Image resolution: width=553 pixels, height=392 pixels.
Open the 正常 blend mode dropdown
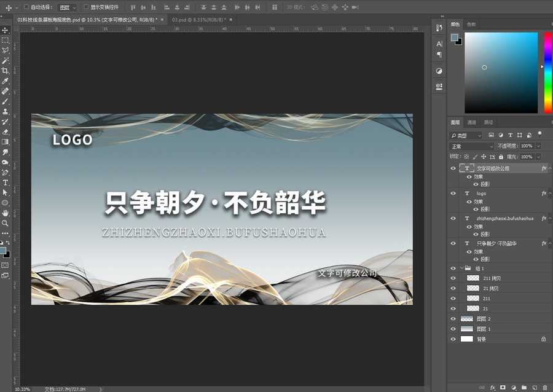(471, 146)
